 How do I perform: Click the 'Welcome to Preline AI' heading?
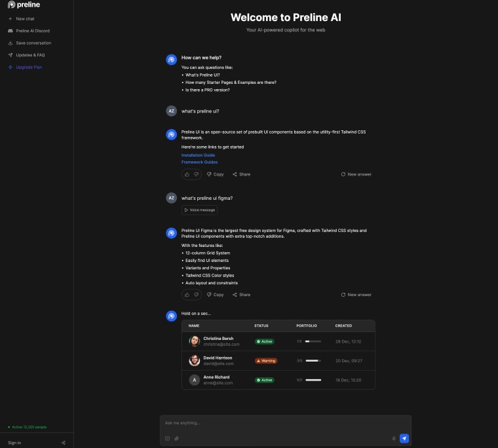click(x=286, y=18)
